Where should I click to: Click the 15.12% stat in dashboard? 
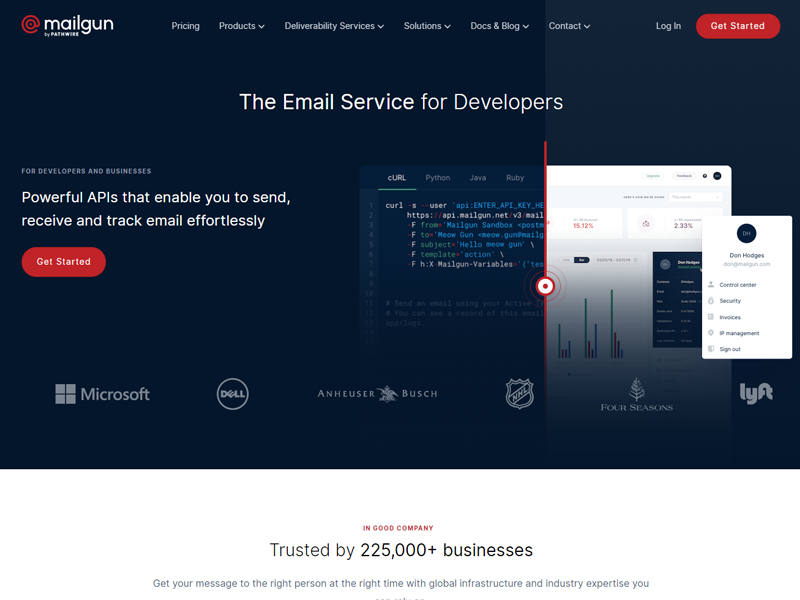(583, 226)
